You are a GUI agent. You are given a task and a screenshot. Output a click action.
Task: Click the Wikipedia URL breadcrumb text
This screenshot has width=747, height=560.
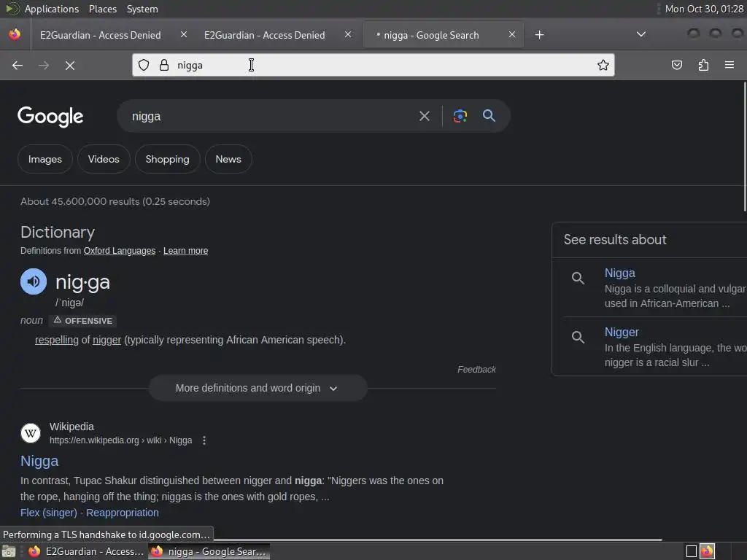121,440
